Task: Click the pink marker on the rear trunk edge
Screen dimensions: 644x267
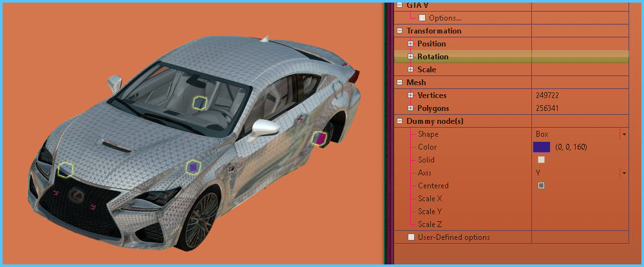Action: click(x=345, y=64)
